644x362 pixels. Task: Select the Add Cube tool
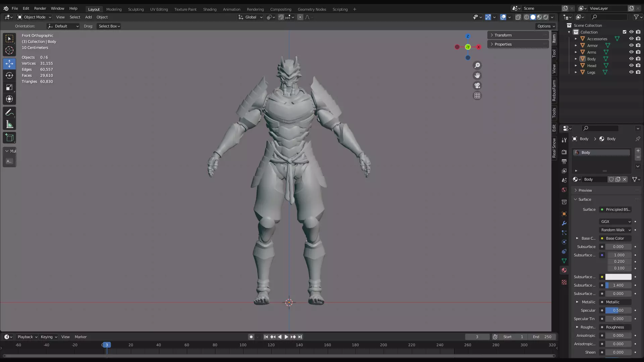(9, 138)
